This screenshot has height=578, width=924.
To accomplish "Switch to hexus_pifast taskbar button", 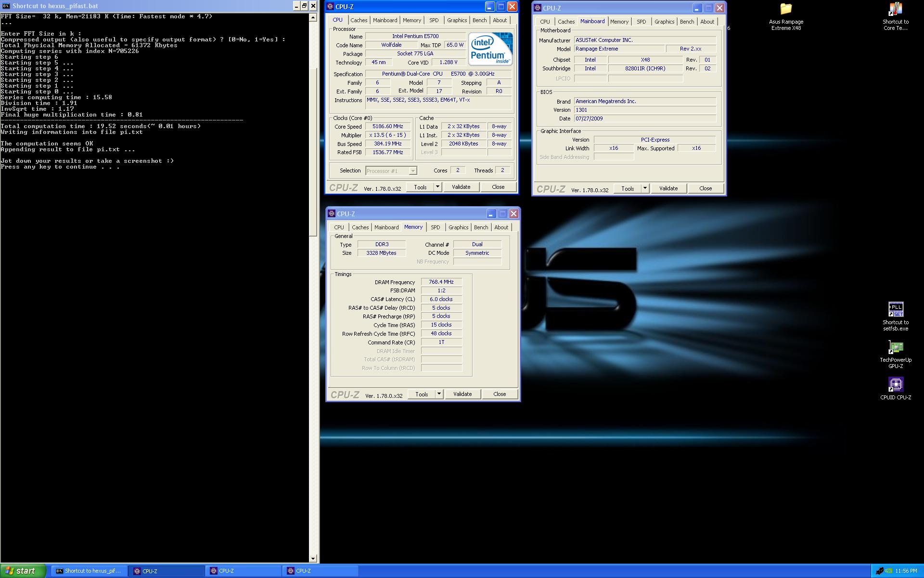I will click(x=89, y=571).
